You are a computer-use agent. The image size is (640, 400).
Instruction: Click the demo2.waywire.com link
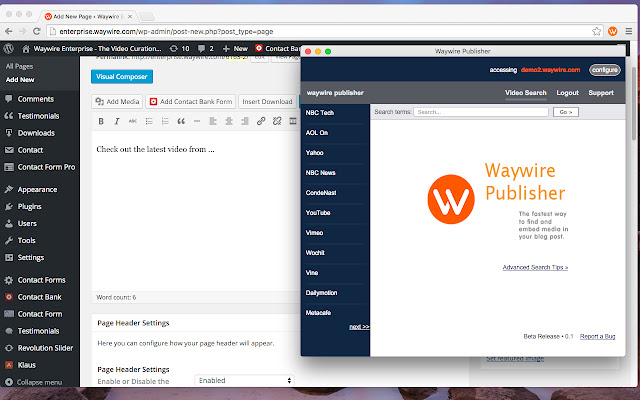pos(550,70)
